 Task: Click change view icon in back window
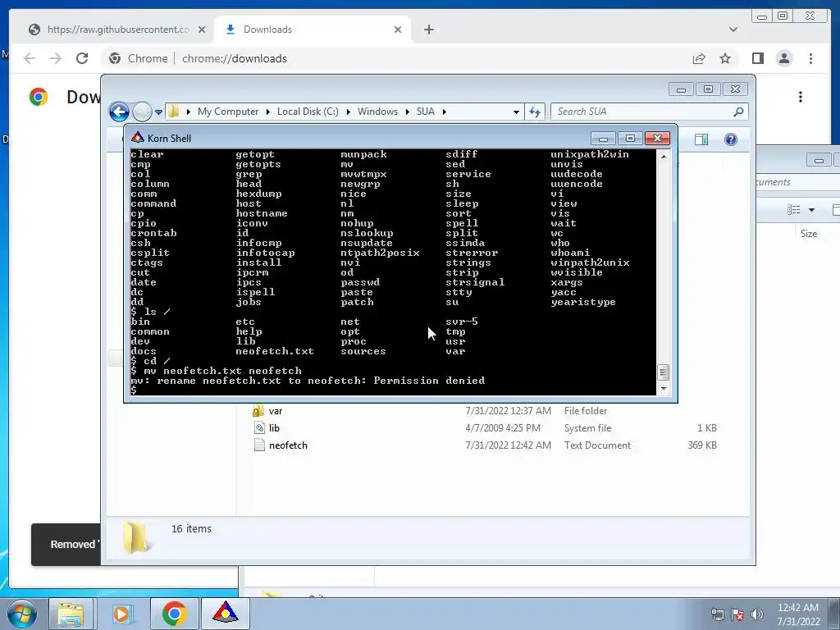click(794, 210)
